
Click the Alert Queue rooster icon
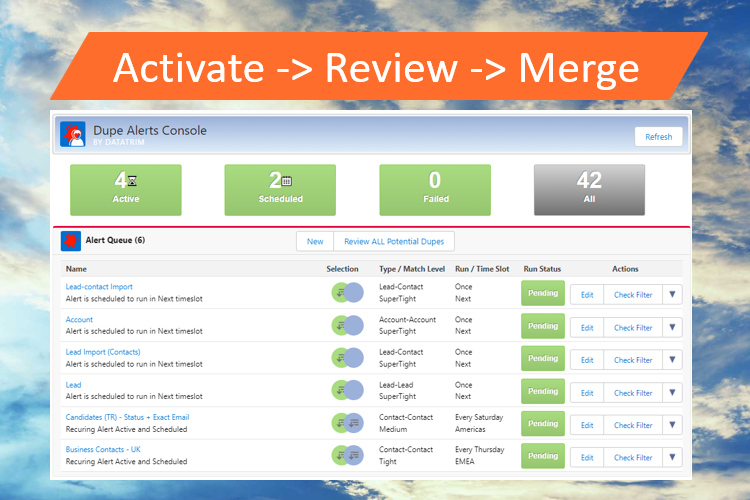pyautogui.click(x=71, y=241)
